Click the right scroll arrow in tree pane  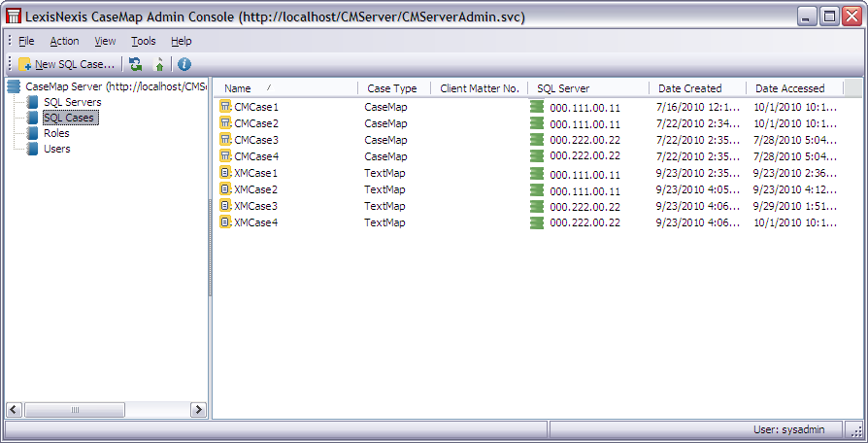point(198,410)
